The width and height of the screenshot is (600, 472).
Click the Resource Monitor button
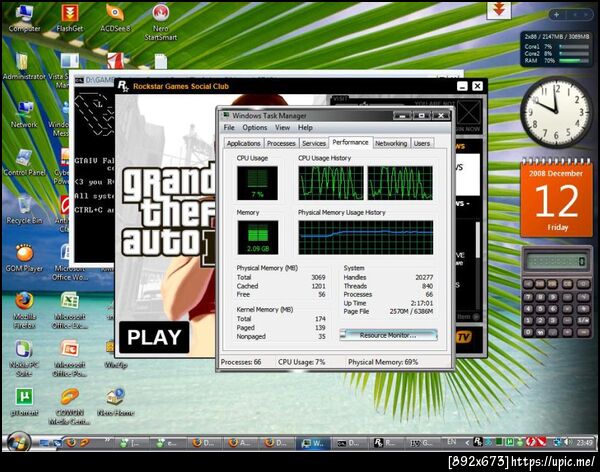click(x=388, y=335)
